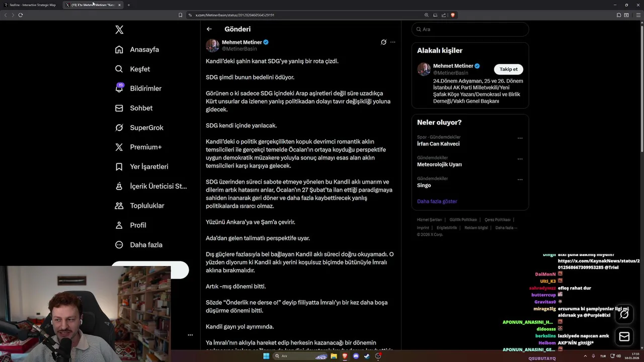Click Daha fazla göster link
This screenshot has width=644, height=362.
[437, 201]
